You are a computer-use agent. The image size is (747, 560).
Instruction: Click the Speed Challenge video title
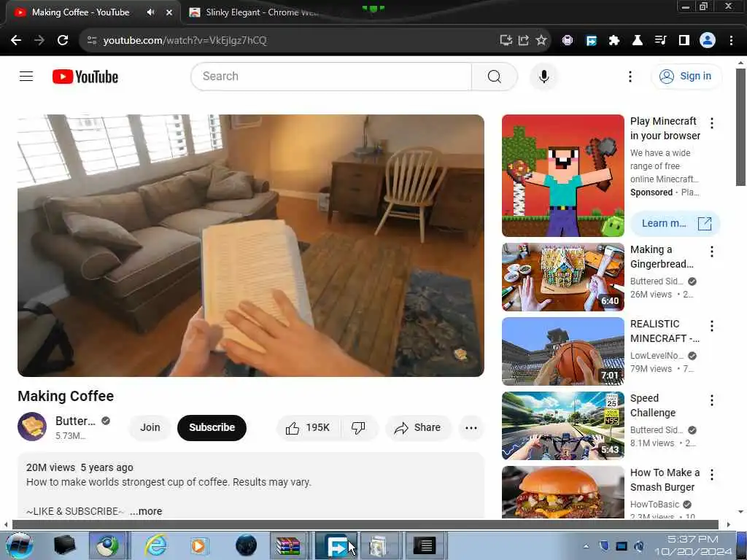pos(653,405)
